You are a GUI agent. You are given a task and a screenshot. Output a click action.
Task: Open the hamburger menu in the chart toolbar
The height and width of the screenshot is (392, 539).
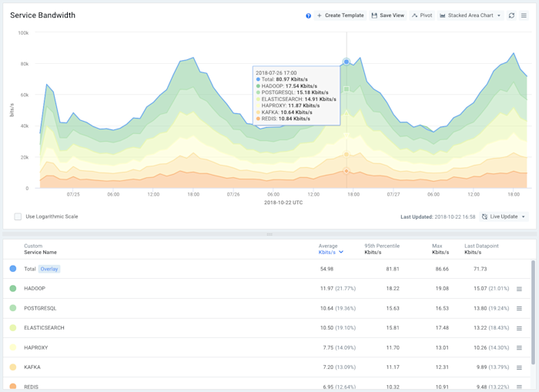(524, 15)
